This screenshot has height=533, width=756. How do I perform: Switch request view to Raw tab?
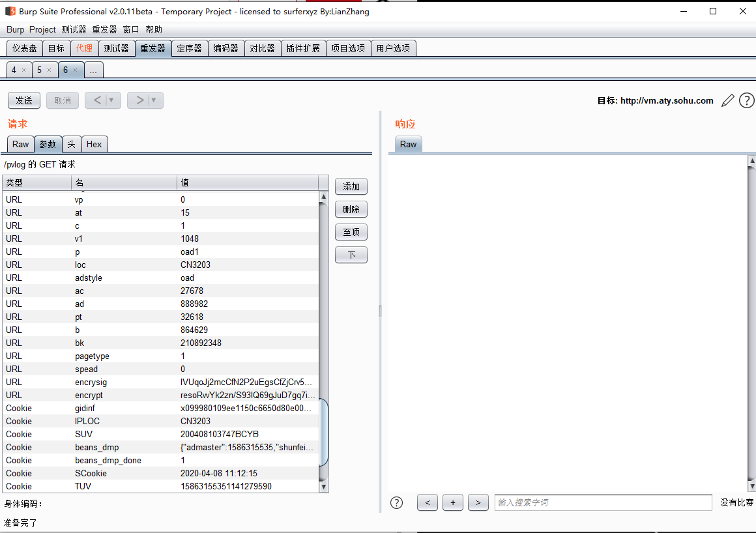(21, 144)
